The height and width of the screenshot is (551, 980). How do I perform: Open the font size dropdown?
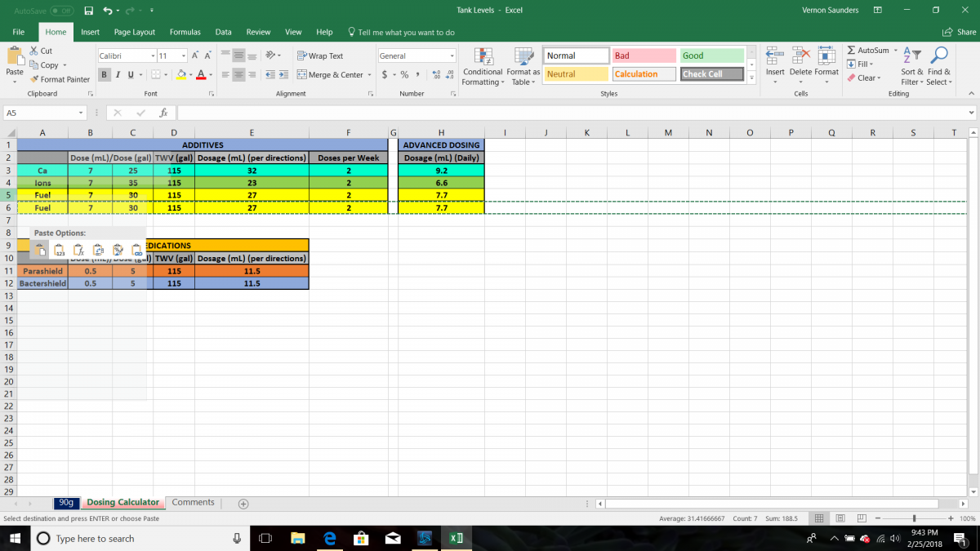(184, 56)
